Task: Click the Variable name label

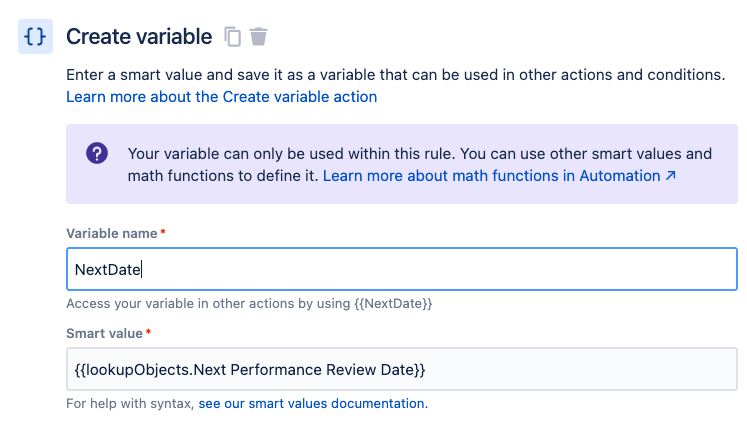Action: (111, 233)
